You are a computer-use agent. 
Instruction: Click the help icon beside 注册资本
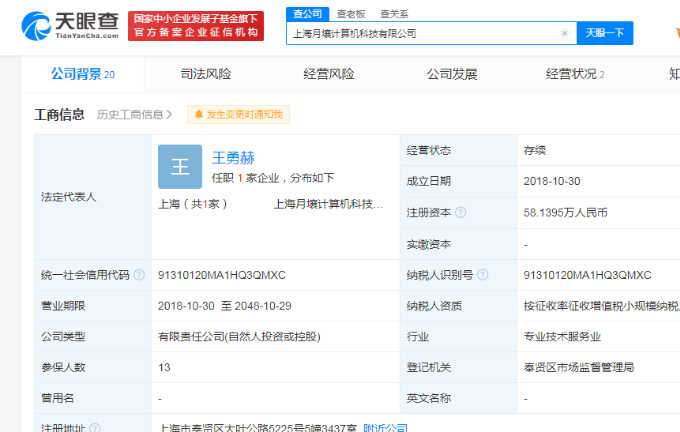[x=461, y=213]
